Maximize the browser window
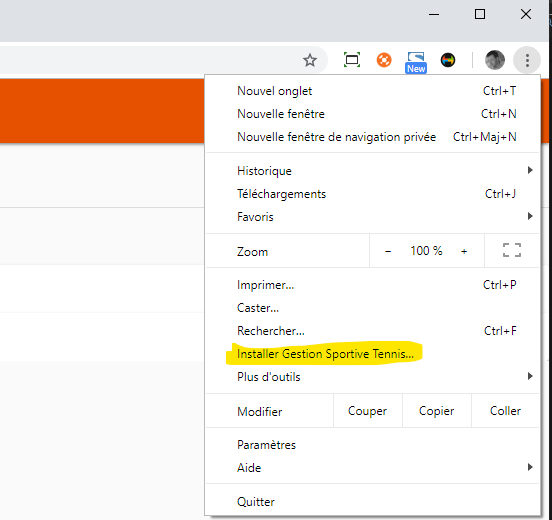The image size is (552, 520). click(480, 14)
